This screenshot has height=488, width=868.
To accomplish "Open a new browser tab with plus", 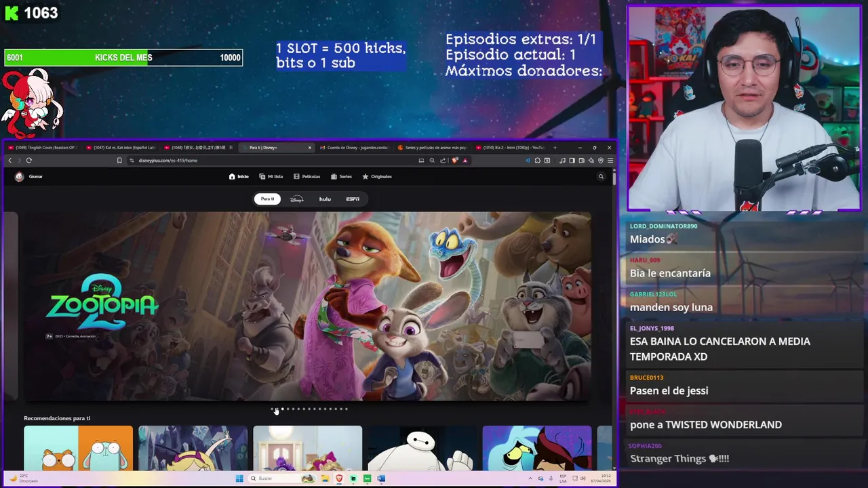I will (555, 148).
